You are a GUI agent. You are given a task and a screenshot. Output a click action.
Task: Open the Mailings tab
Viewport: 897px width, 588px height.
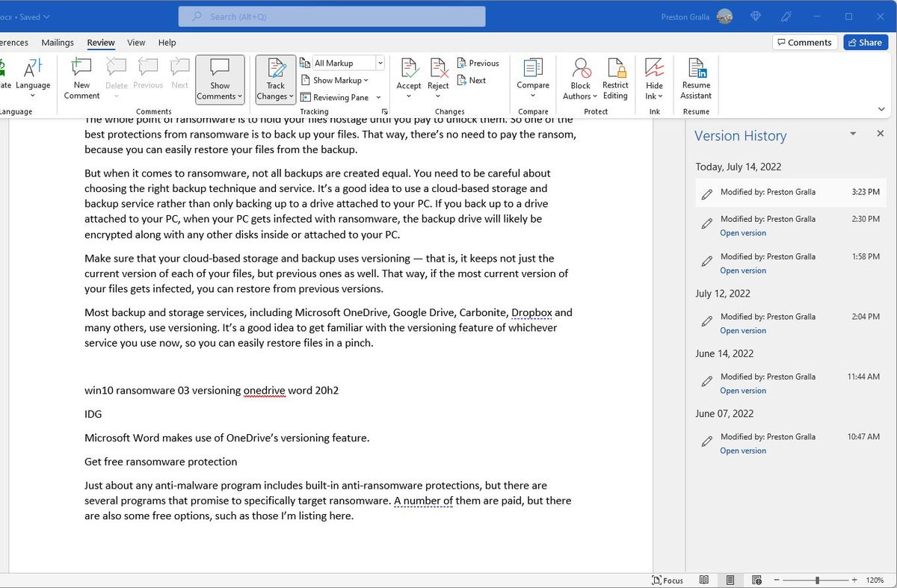pyautogui.click(x=58, y=43)
